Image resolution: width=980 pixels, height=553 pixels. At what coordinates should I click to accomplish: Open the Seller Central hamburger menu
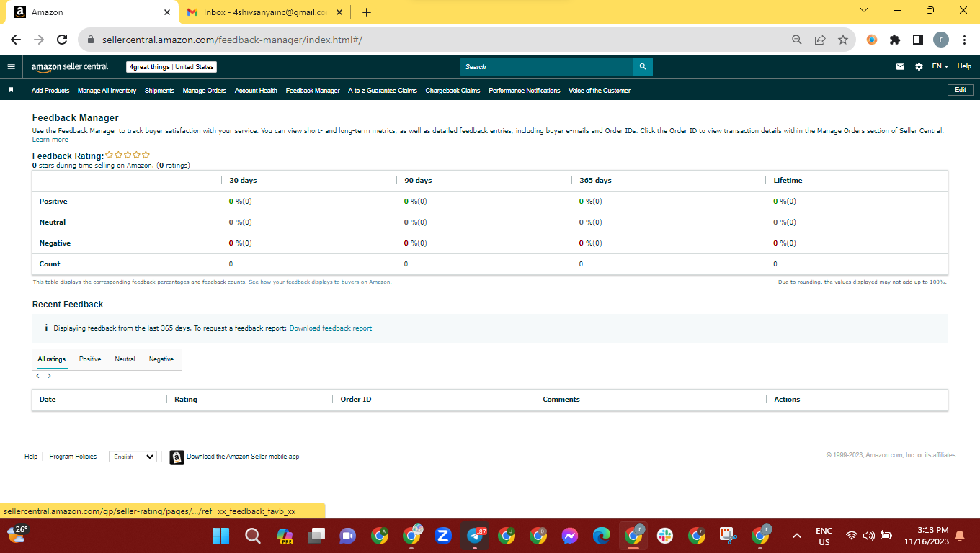(11, 67)
